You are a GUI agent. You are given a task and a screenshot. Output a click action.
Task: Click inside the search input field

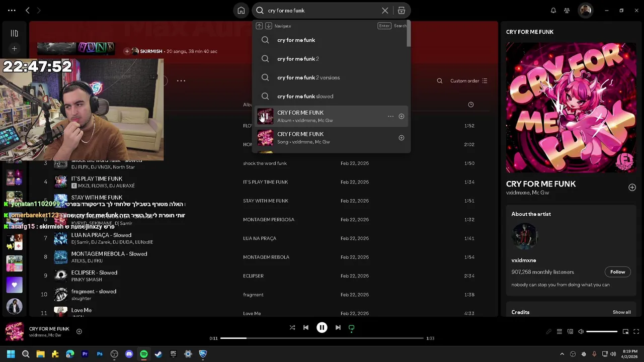click(322, 10)
